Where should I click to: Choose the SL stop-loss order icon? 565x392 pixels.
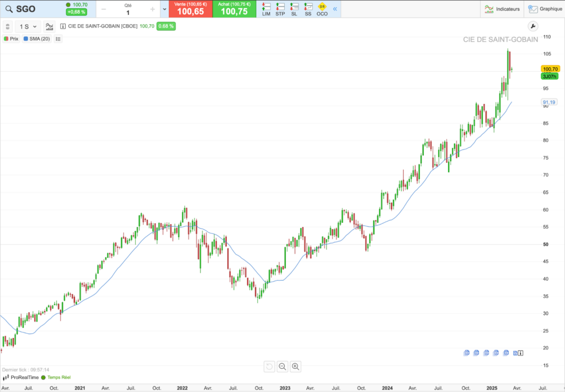[x=294, y=9]
